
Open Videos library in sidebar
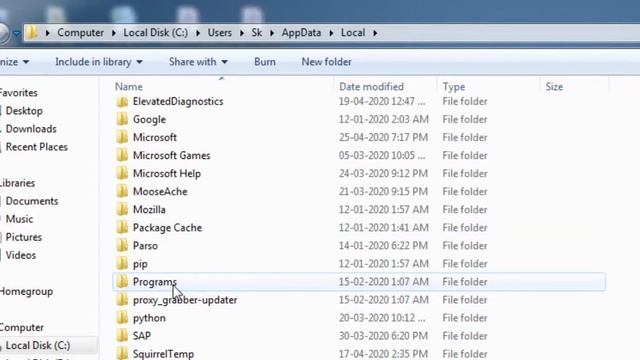21,256
